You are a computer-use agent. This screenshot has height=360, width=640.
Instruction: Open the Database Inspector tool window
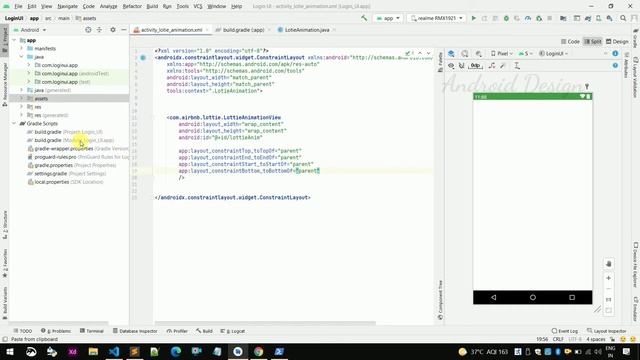[135, 331]
